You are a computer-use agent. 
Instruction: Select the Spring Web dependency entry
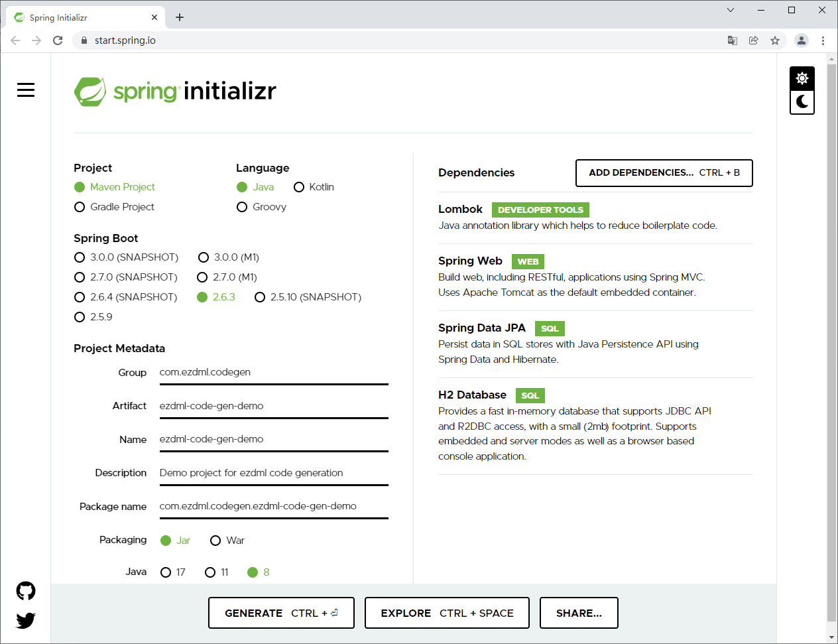[x=595, y=277]
